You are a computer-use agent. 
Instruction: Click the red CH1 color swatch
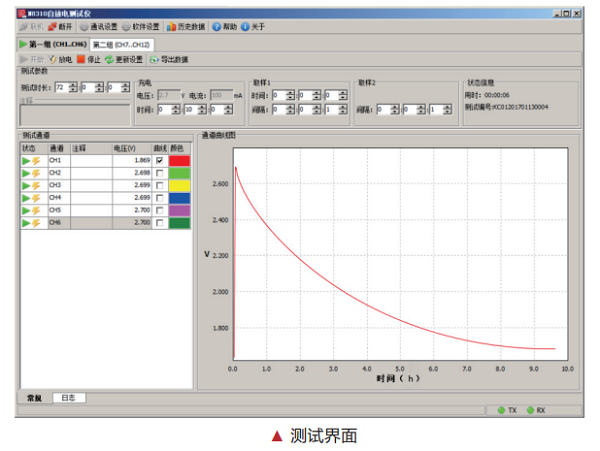click(x=179, y=160)
